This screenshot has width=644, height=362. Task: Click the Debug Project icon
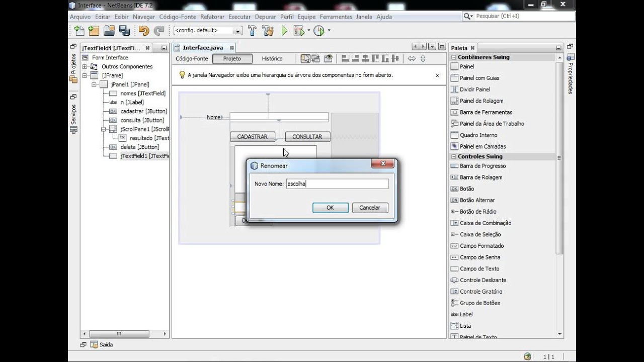[299, 31]
